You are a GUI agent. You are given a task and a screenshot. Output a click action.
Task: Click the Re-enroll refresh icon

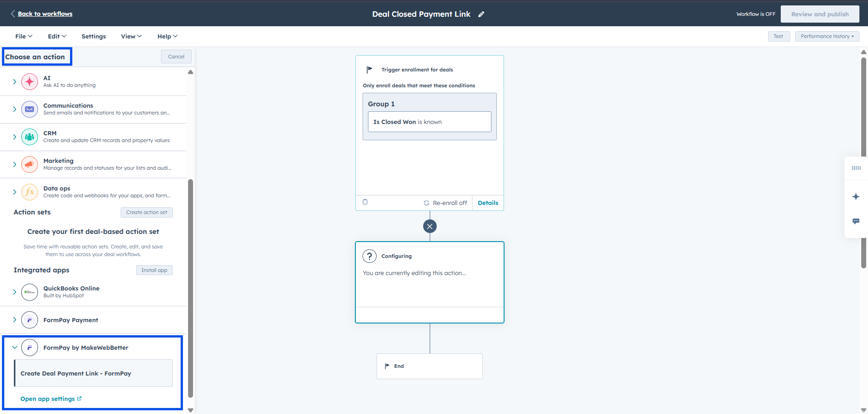(426, 203)
